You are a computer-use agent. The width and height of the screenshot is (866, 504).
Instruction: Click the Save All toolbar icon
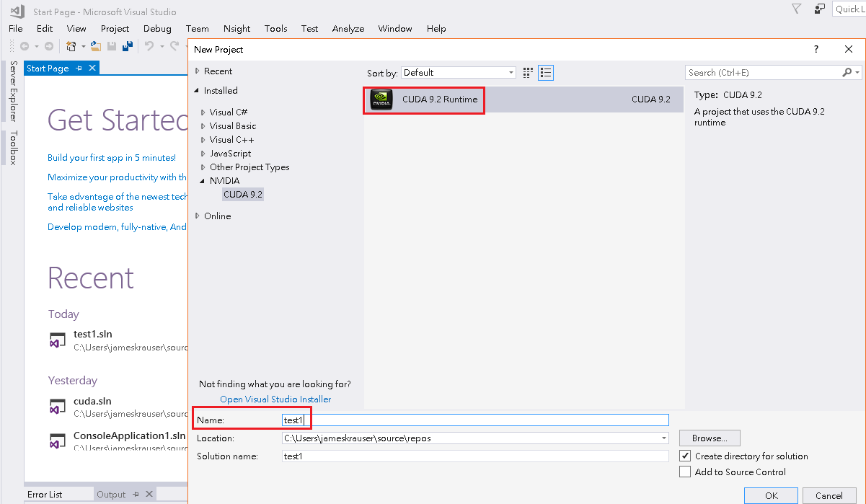point(128,46)
